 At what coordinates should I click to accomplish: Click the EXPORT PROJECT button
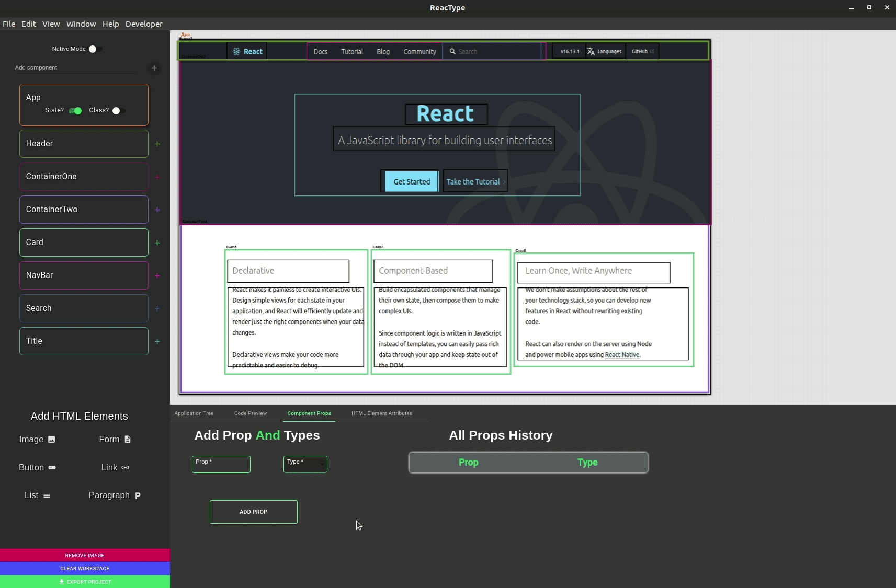point(85,582)
